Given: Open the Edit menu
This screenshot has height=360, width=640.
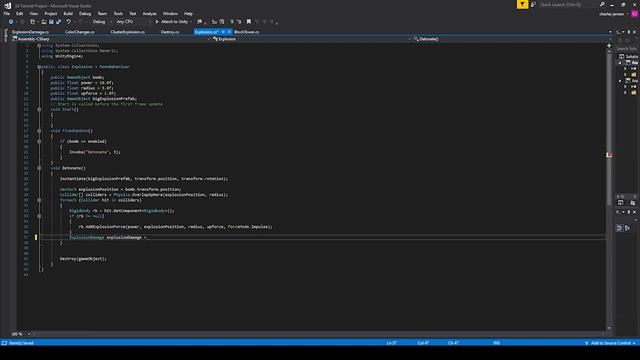Looking at the screenshot, I should 19,13.
